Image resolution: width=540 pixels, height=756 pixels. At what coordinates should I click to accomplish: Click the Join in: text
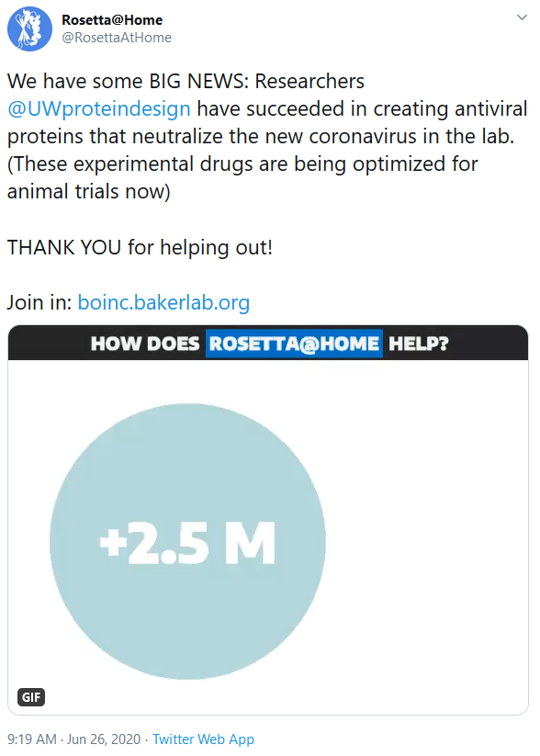pyautogui.click(x=39, y=303)
